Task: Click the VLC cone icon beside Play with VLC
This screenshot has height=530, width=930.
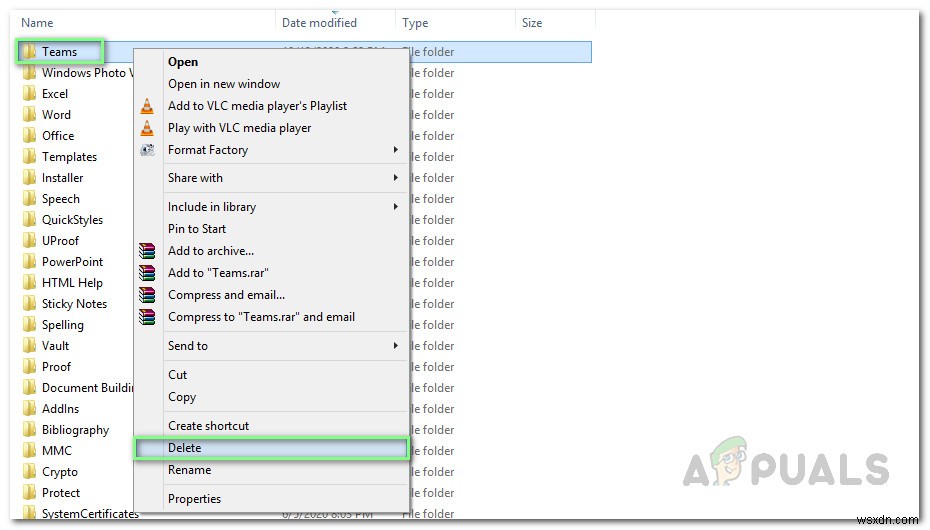Action: point(147,128)
